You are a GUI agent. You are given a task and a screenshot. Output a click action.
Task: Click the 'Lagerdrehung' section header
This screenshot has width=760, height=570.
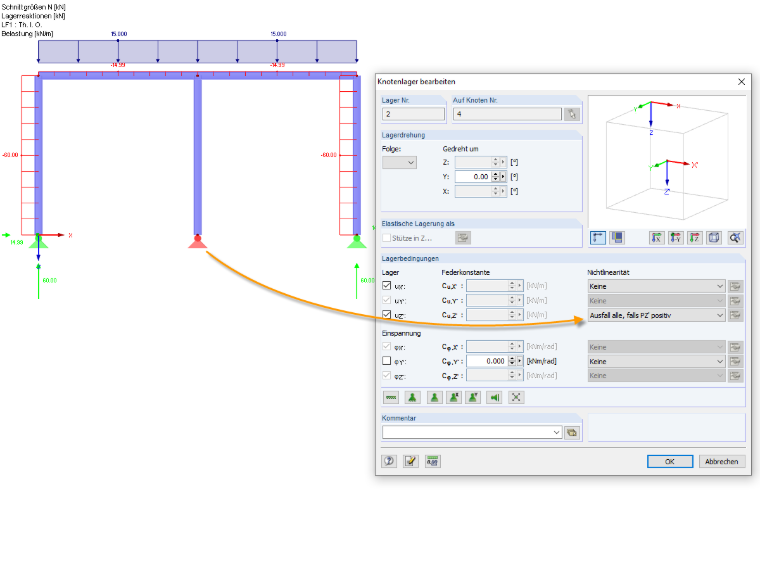tap(403, 135)
